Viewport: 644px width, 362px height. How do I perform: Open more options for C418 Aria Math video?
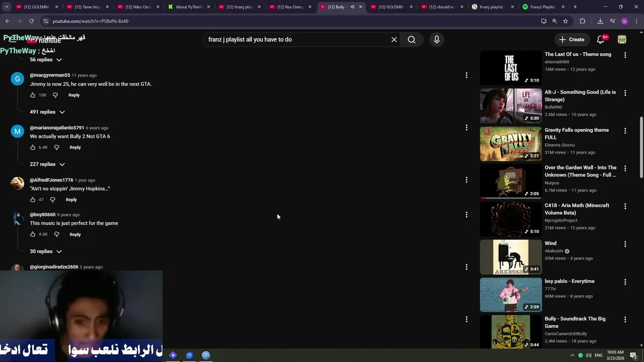[x=625, y=206]
